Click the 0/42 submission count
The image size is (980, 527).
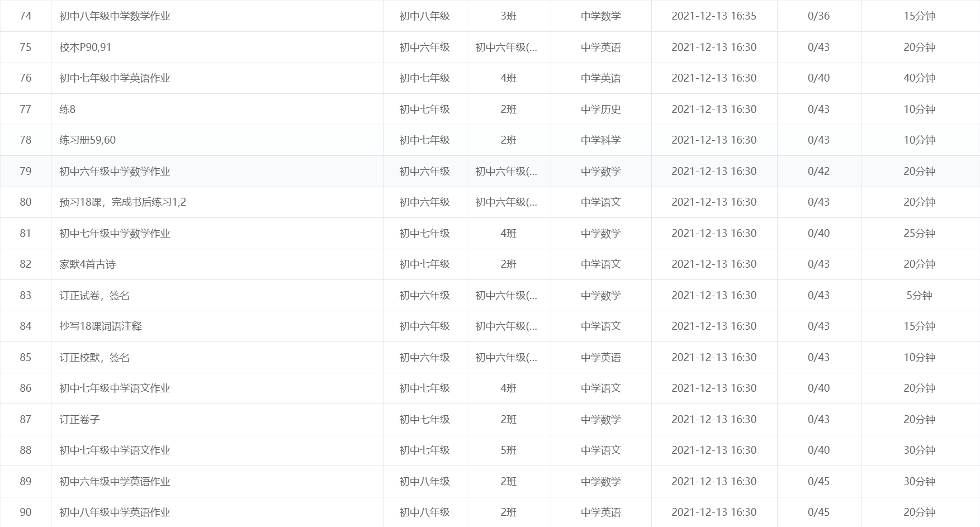(x=818, y=172)
